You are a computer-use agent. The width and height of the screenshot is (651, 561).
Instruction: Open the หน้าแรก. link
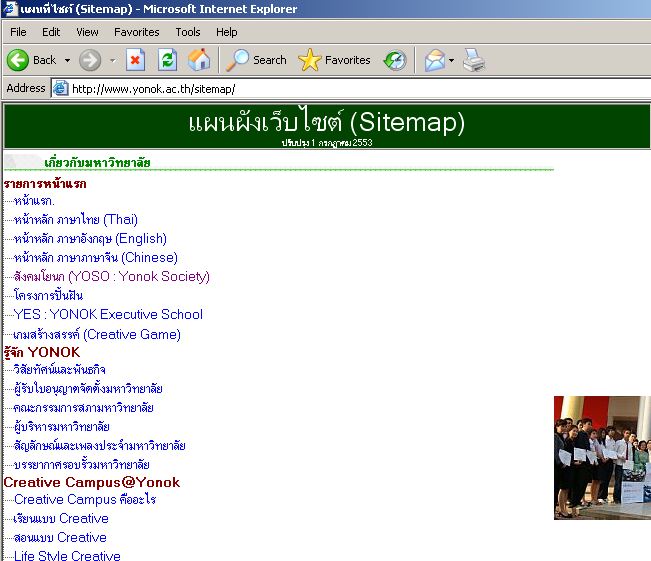tap(34, 201)
